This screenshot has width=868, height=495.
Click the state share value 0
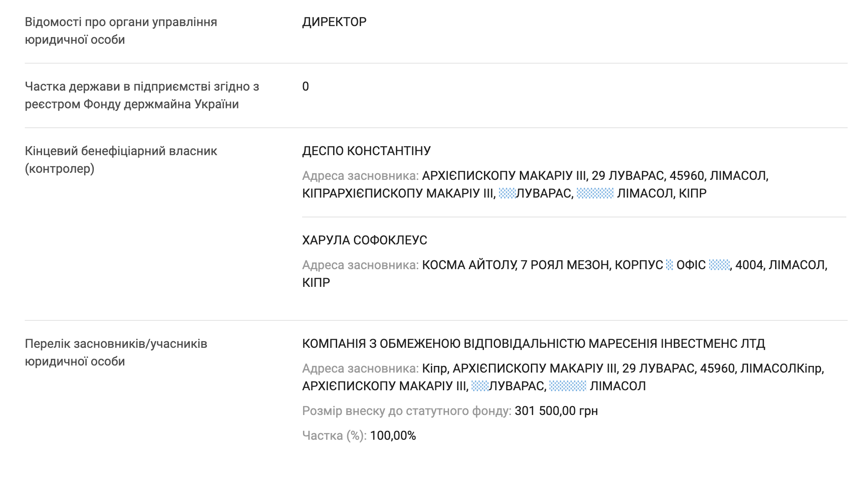click(x=305, y=87)
